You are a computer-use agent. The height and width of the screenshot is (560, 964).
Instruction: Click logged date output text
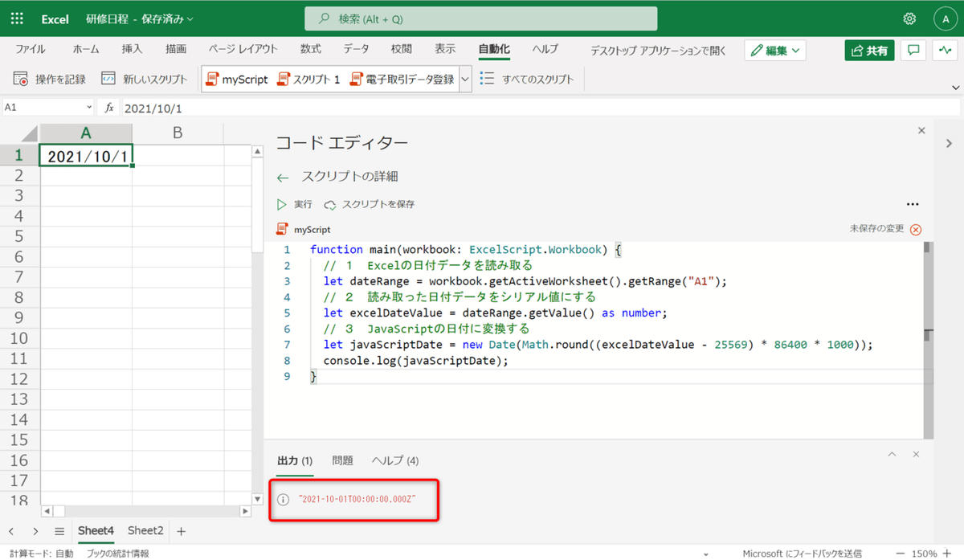coord(357,499)
